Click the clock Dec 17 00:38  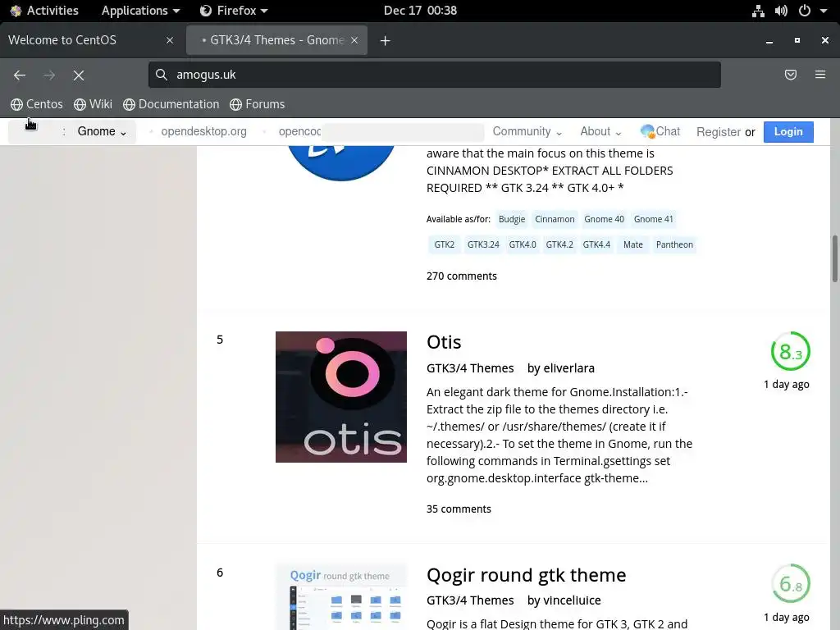click(420, 11)
